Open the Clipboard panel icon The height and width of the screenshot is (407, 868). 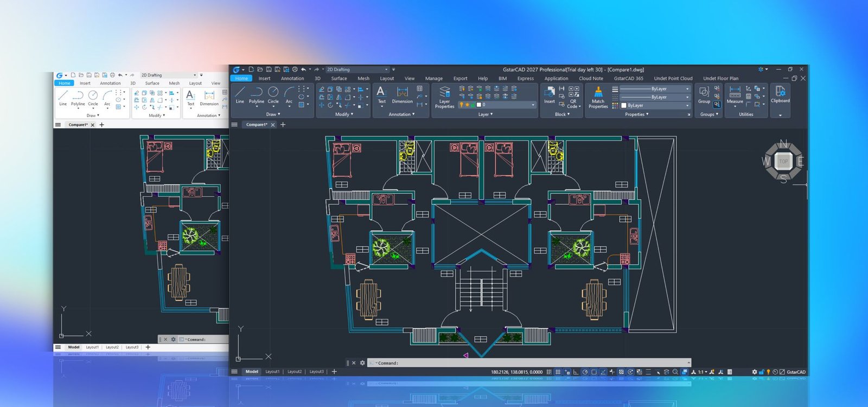[x=780, y=91]
